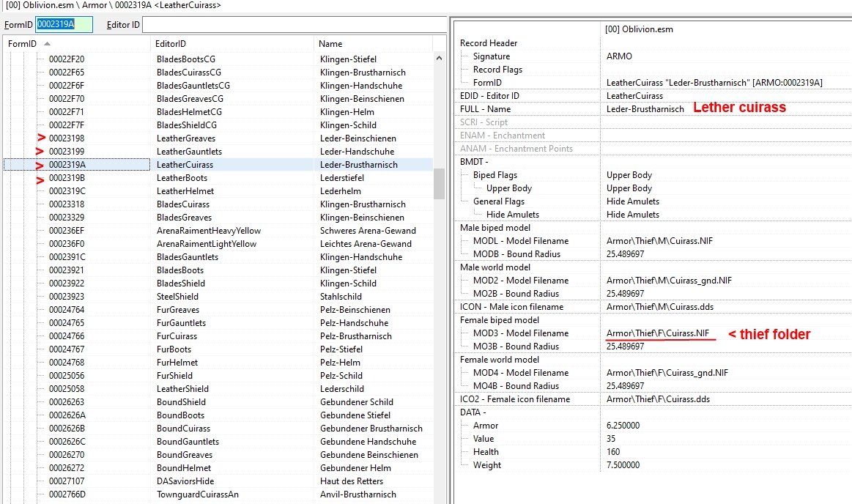Select the 00023921 BladesBoots record
Image resolution: width=852 pixels, height=504 pixels.
click(x=218, y=270)
